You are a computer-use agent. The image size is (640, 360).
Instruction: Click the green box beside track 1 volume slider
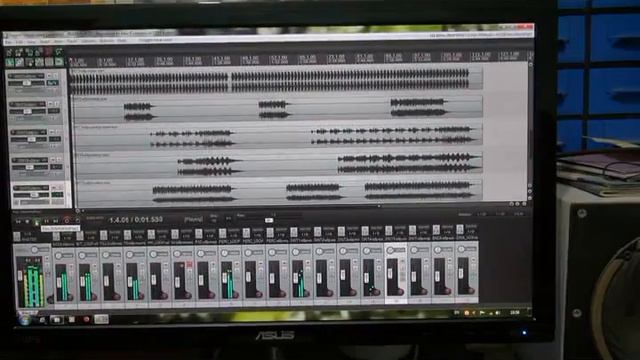coord(52,83)
